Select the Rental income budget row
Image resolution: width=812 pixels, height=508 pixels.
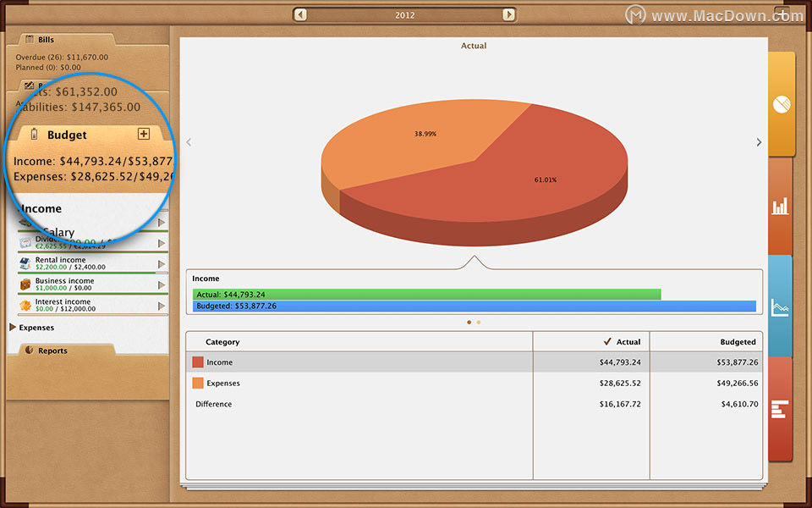[93, 264]
